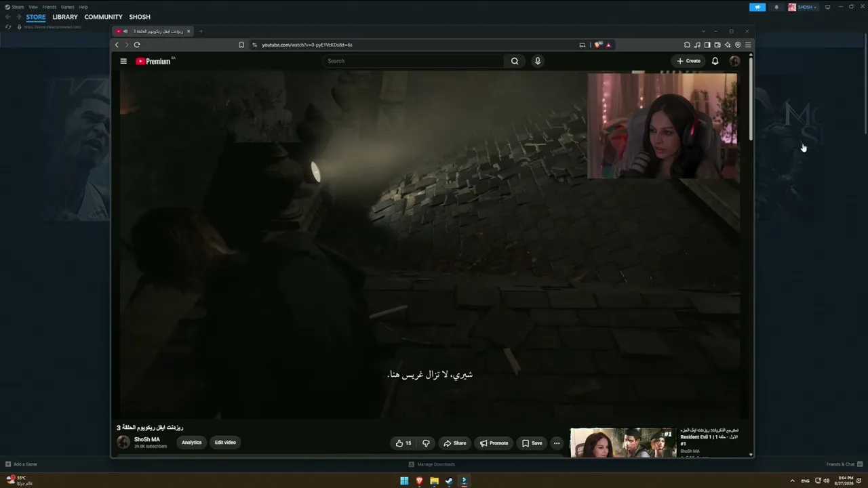The height and width of the screenshot is (488, 868).
Task: Open the Steam icon in the taskbar
Action: (449, 481)
